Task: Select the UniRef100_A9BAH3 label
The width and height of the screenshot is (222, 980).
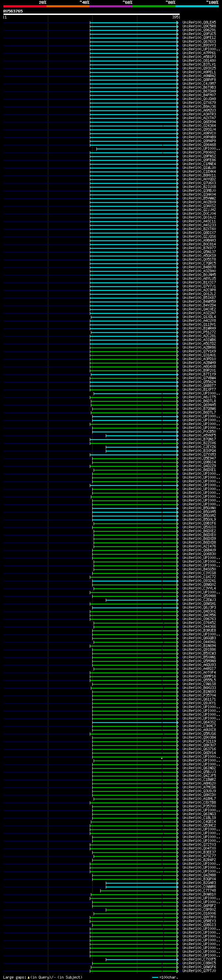Action: coord(199,241)
